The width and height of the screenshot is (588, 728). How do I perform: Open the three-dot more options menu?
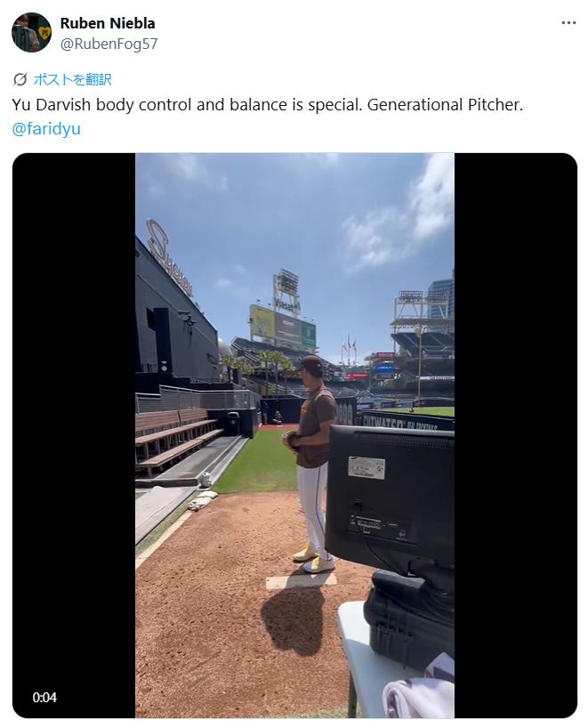pyautogui.click(x=568, y=23)
